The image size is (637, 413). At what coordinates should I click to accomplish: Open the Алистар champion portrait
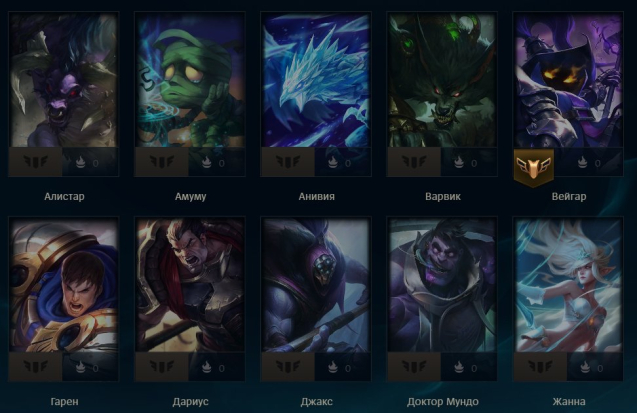(x=64, y=80)
